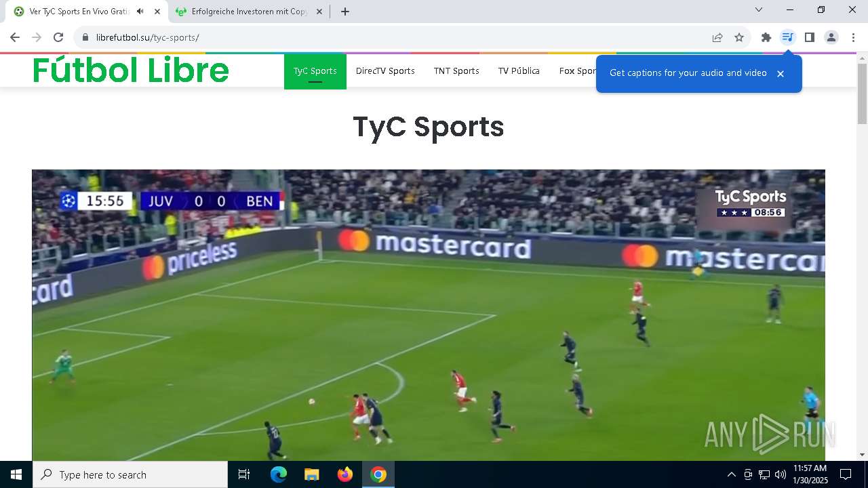Dismiss the captions tooltip
Screen dimensions: 868x488
[781, 73]
